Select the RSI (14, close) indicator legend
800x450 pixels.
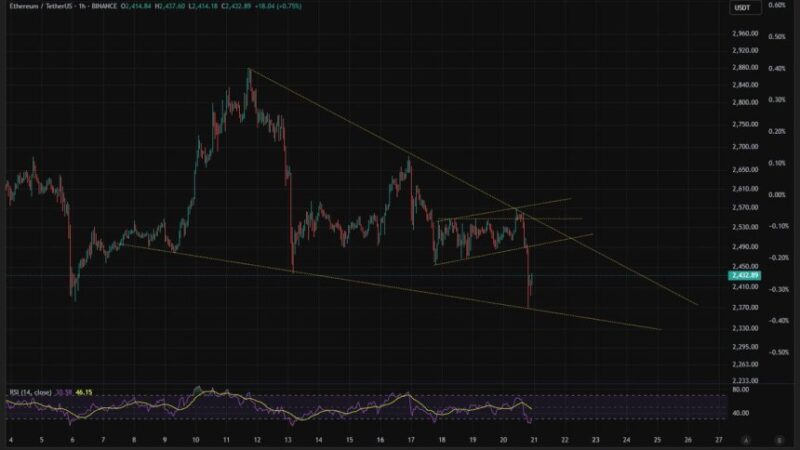[x=31, y=392]
